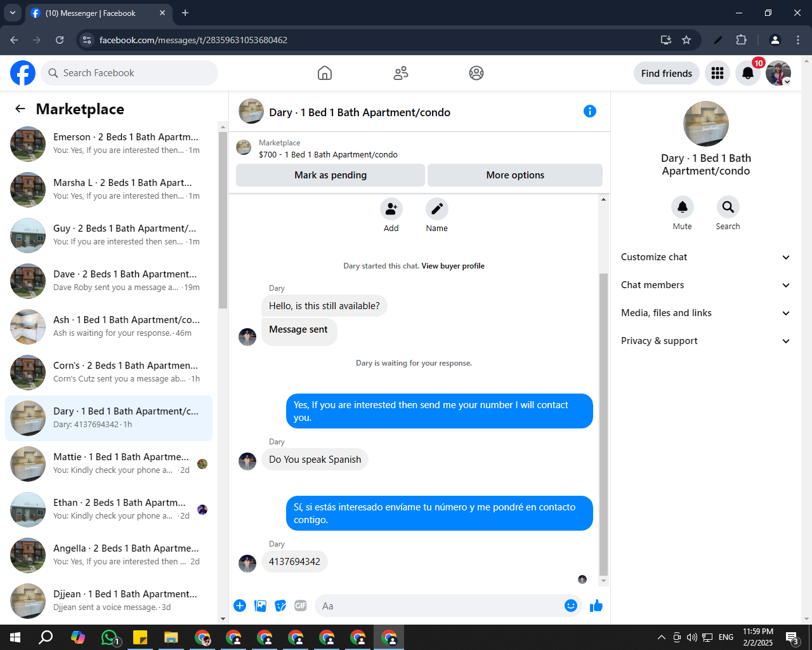Attach a file using photo icon
The height and width of the screenshot is (650, 812).
pos(260,606)
